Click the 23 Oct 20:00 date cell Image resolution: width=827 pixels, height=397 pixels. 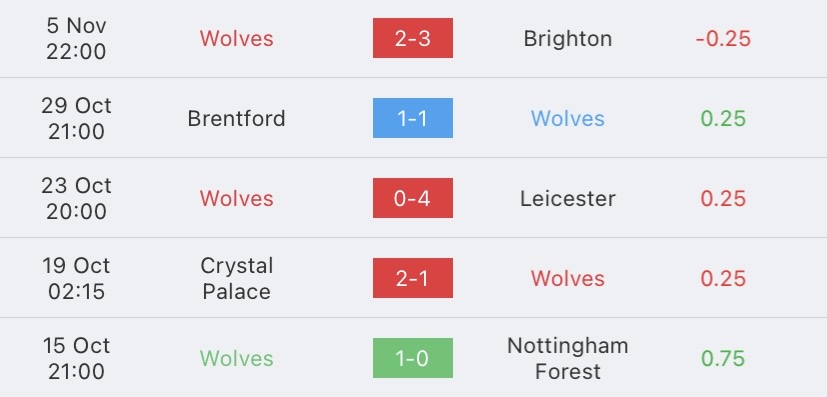pyautogui.click(x=76, y=198)
